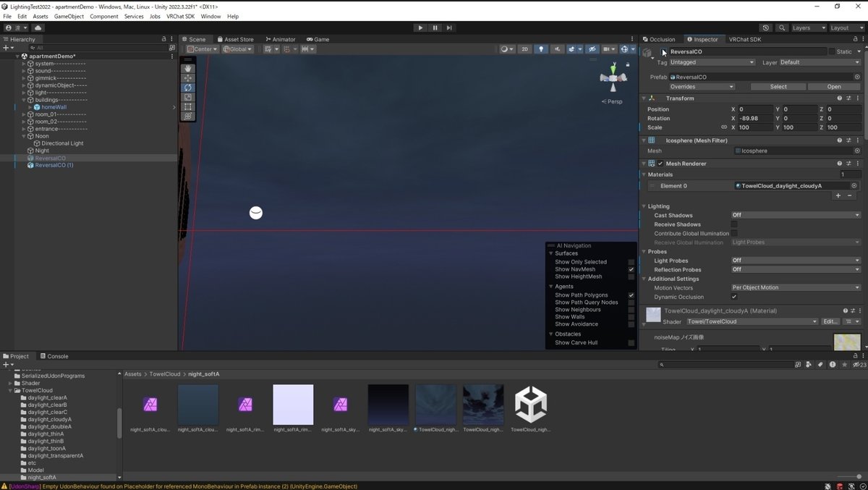Switch to the Game tab
The height and width of the screenshot is (490, 868).
pos(318,39)
